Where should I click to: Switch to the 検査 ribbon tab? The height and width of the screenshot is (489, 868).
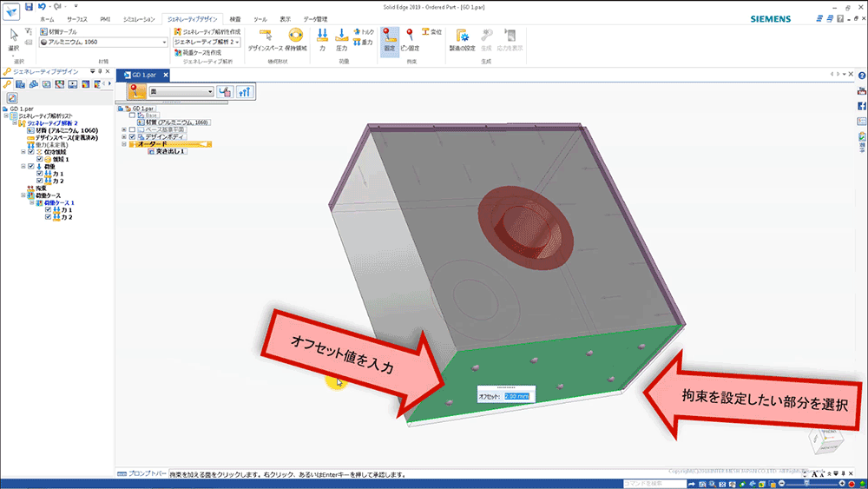[235, 19]
